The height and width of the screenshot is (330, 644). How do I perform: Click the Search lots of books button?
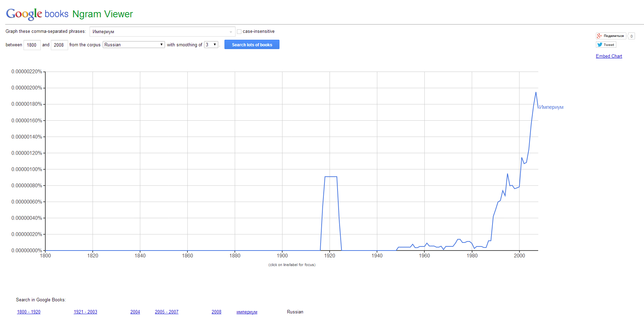coord(252,45)
